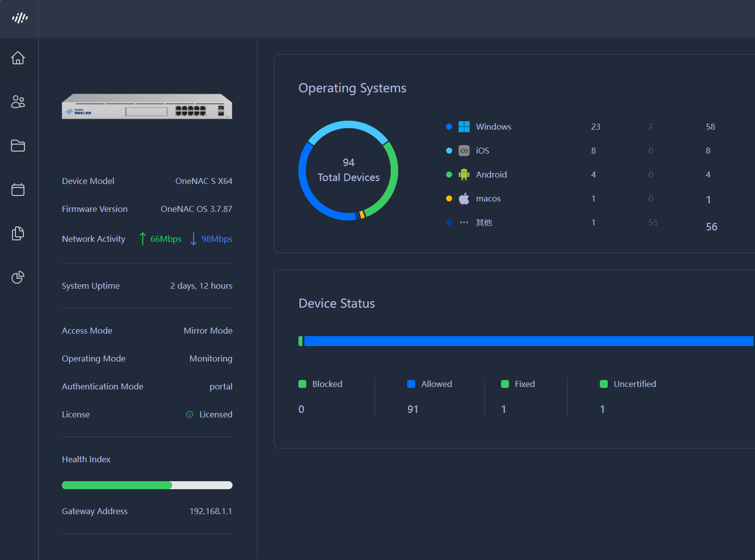This screenshot has height=560, width=755.
Task: Open the Home dashboard sidebar icon
Action: [x=18, y=58]
